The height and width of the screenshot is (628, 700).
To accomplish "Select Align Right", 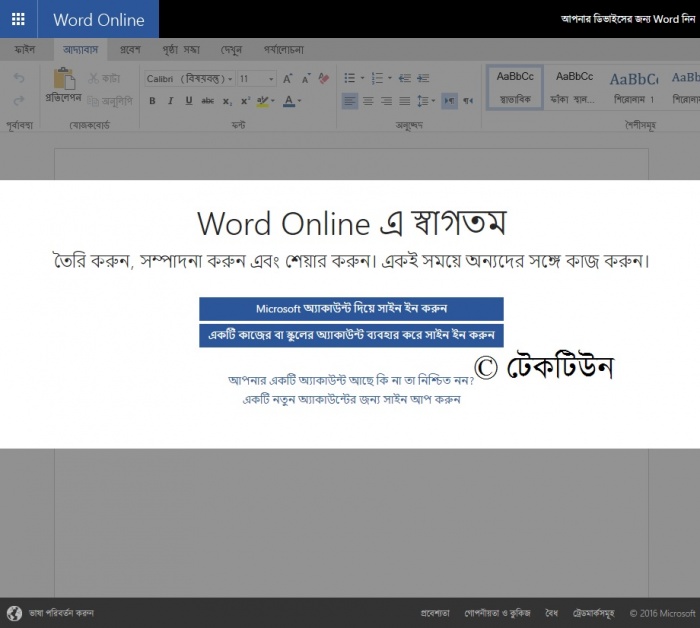I will (x=387, y=101).
